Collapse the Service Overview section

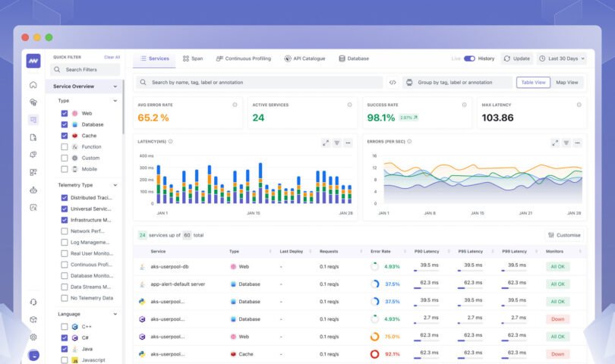[115, 86]
